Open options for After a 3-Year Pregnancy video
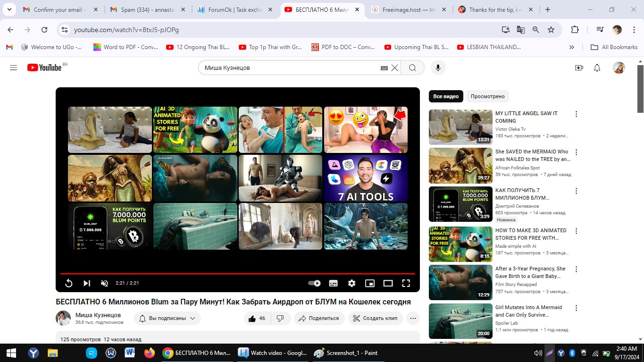The width and height of the screenshot is (644, 362). (x=576, y=269)
